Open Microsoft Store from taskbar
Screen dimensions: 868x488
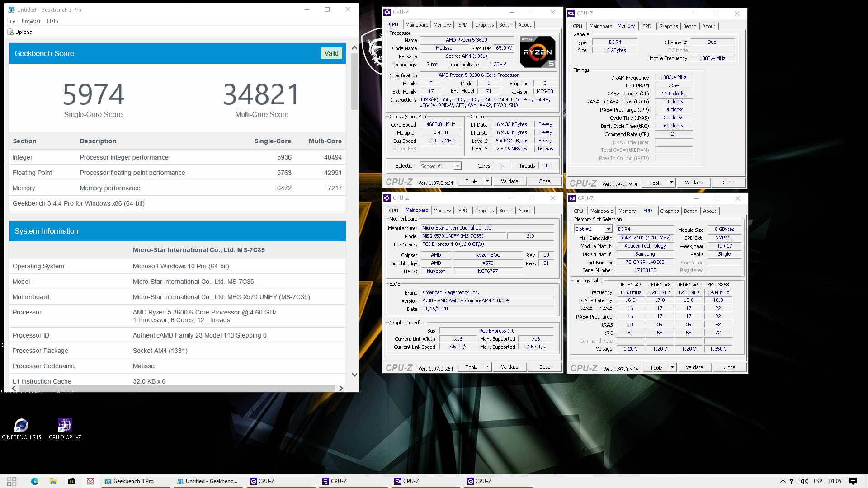point(71,481)
